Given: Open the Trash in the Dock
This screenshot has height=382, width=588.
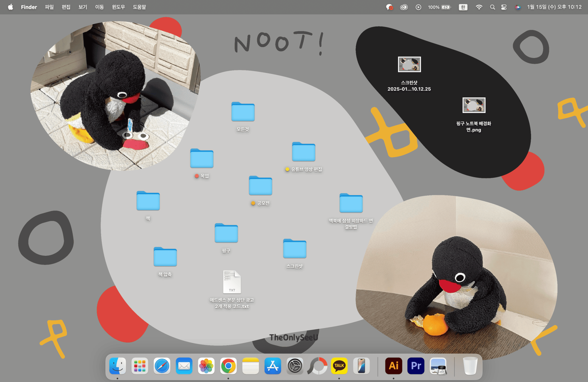Looking at the screenshot, I should (x=470, y=366).
